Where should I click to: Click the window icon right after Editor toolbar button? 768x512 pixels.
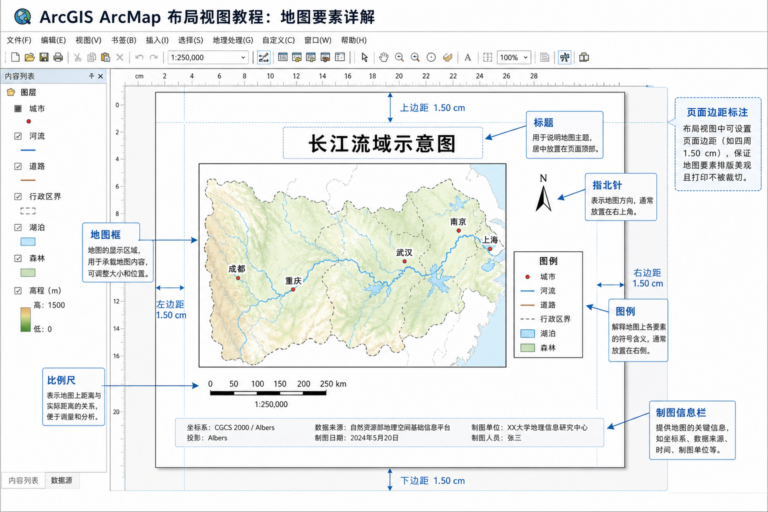283,57
